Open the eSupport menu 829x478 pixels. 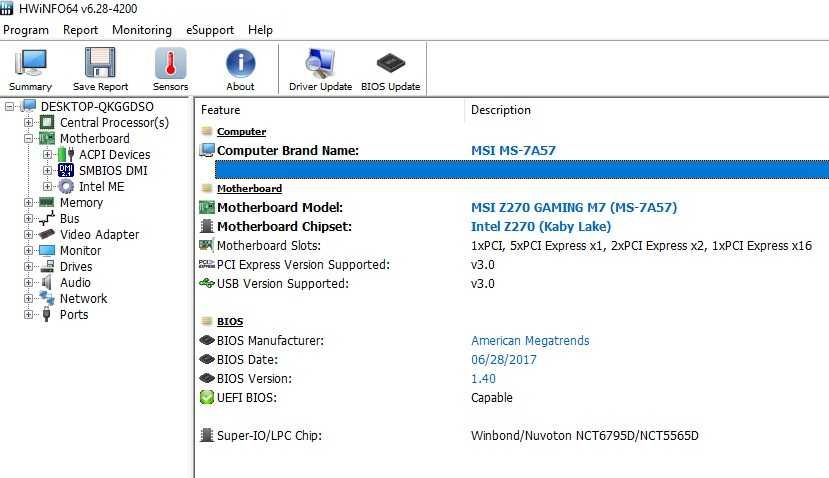pos(210,30)
